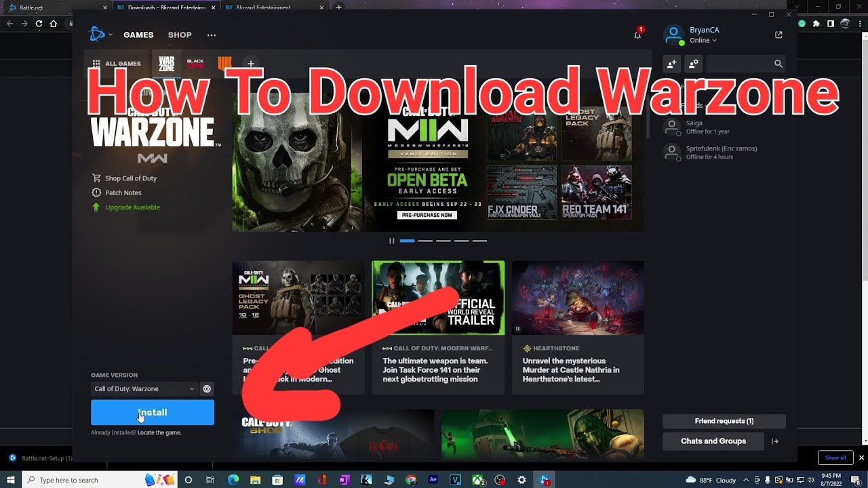The image size is (868, 488).
Task: Pause the banner carousel
Action: [x=391, y=241]
